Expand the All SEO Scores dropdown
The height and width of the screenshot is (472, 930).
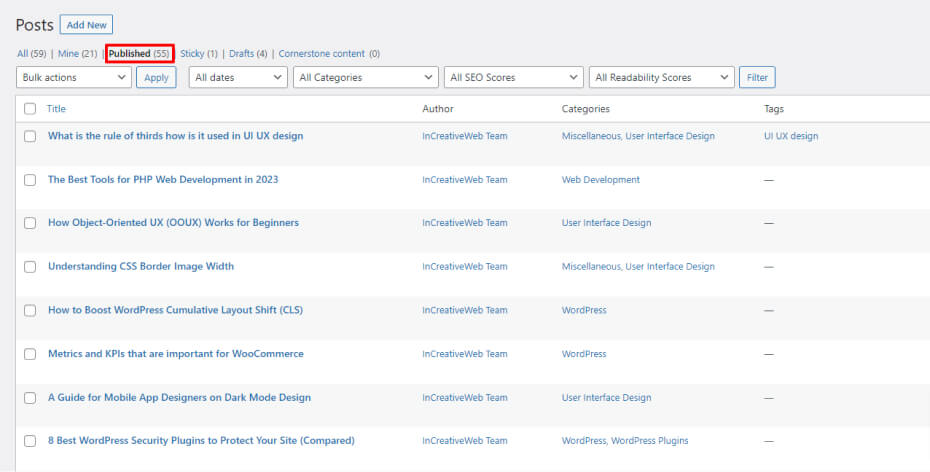pos(514,77)
